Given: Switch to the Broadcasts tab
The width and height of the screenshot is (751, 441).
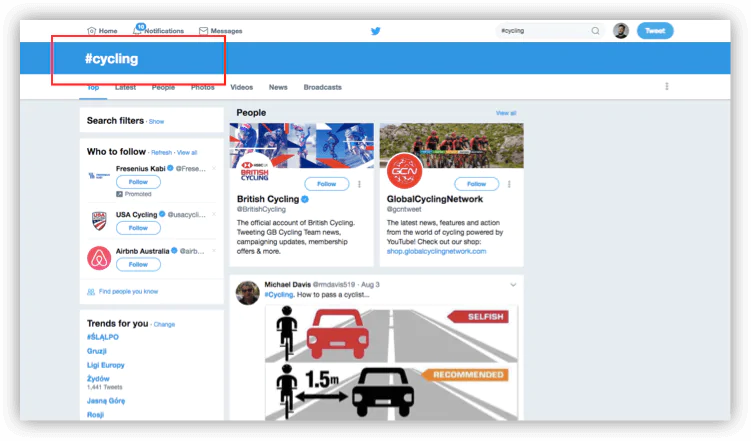Looking at the screenshot, I should 322,87.
